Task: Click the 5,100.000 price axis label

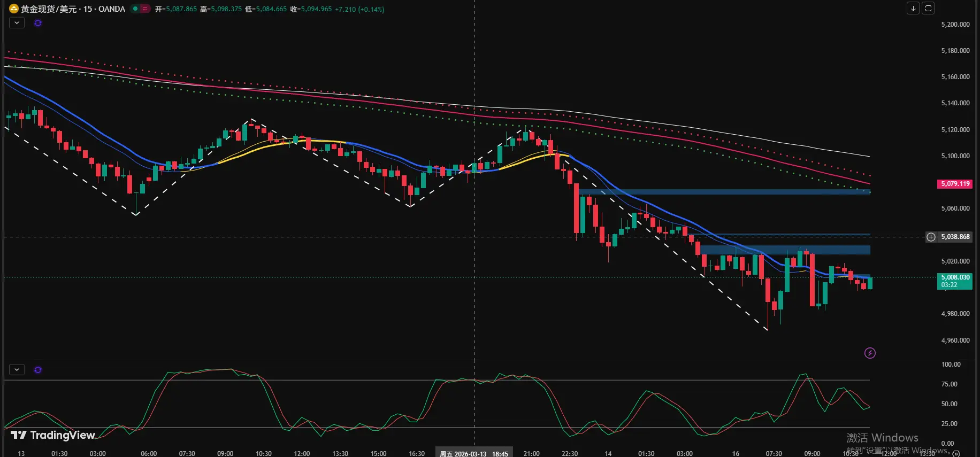Action: click(955, 156)
